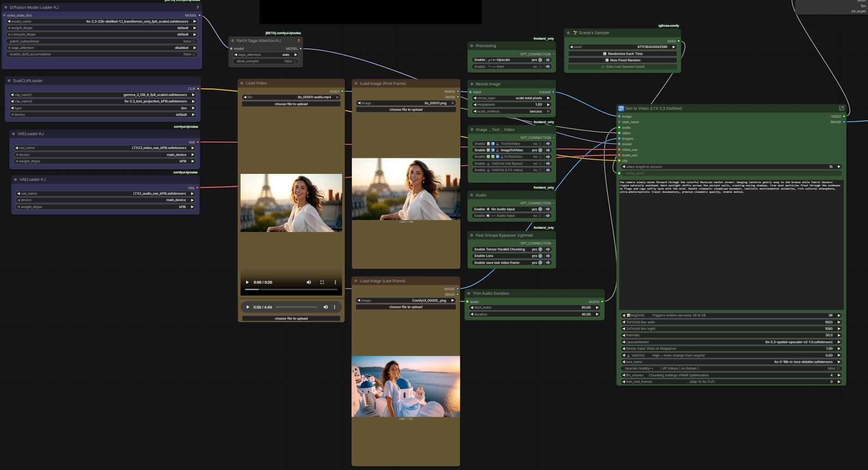Collapse DualCLIPLoader node via its title dot

(9, 81)
